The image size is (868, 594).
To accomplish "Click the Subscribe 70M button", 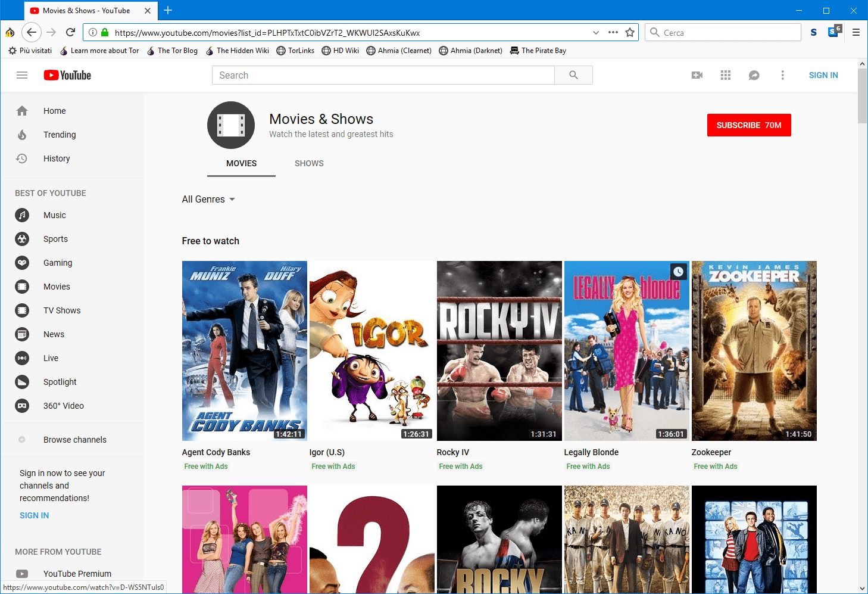I will coord(748,125).
